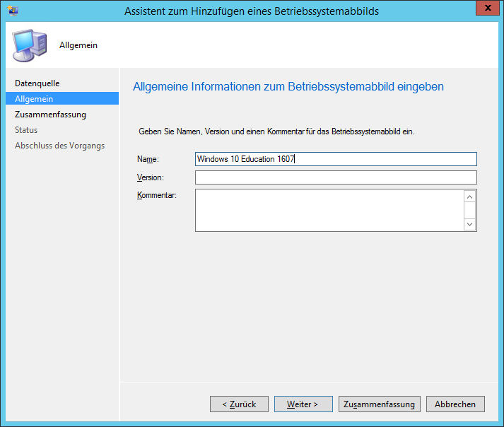Click the Version: field label
Image resolution: width=504 pixels, height=427 pixels.
click(x=151, y=177)
